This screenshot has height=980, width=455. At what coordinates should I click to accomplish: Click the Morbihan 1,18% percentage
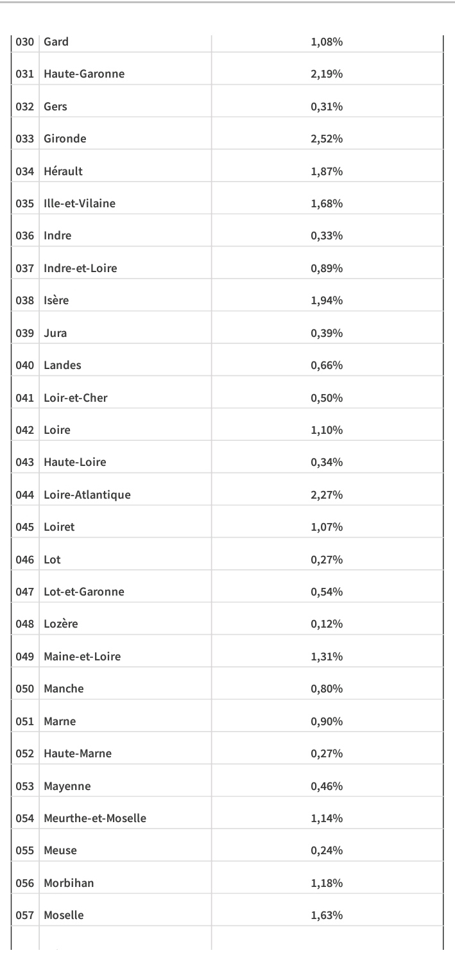point(327,883)
